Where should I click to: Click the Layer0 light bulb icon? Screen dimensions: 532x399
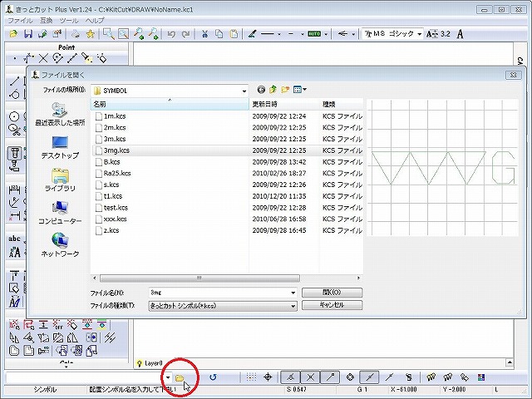pyautogui.click(x=139, y=363)
